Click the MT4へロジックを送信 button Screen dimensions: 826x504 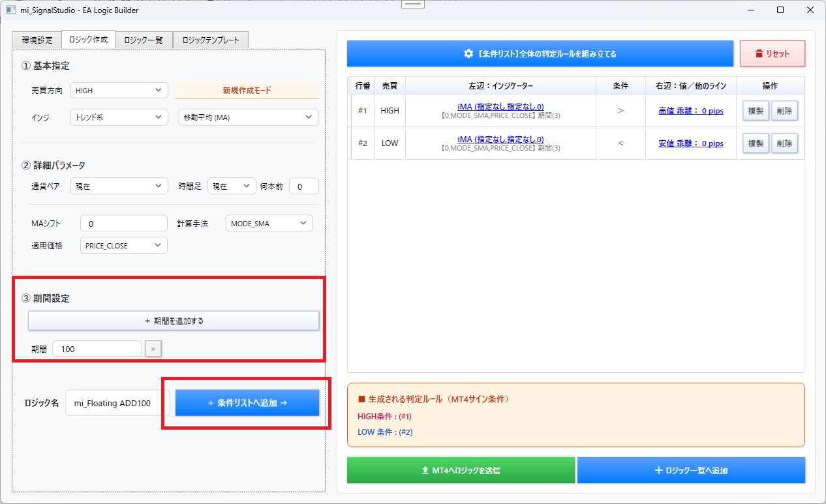(x=461, y=470)
